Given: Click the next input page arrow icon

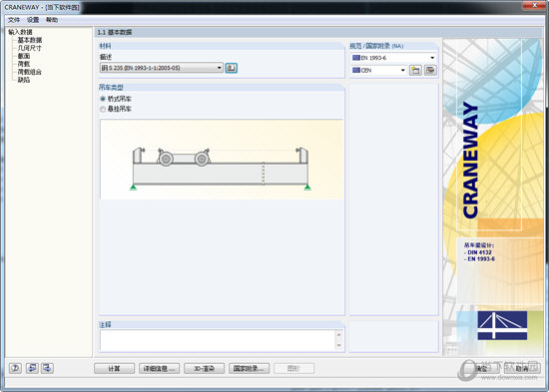Looking at the screenshot, I should click(x=47, y=368).
